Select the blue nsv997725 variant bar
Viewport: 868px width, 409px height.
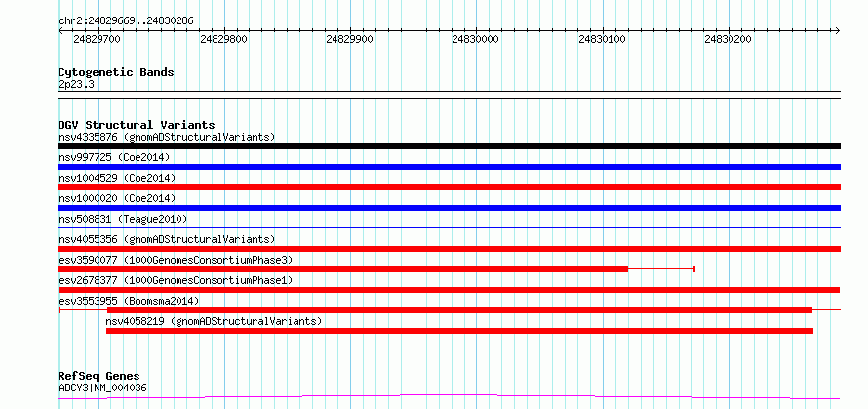(x=449, y=167)
